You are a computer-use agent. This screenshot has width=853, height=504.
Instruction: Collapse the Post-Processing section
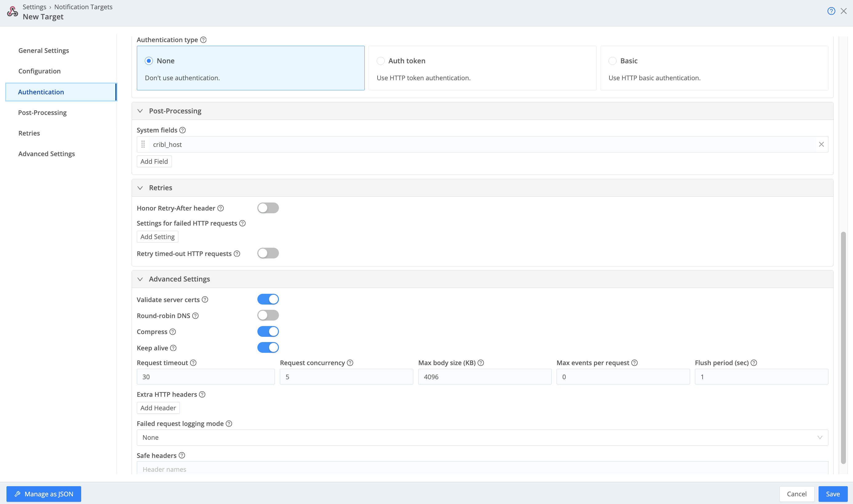pyautogui.click(x=140, y=111)
